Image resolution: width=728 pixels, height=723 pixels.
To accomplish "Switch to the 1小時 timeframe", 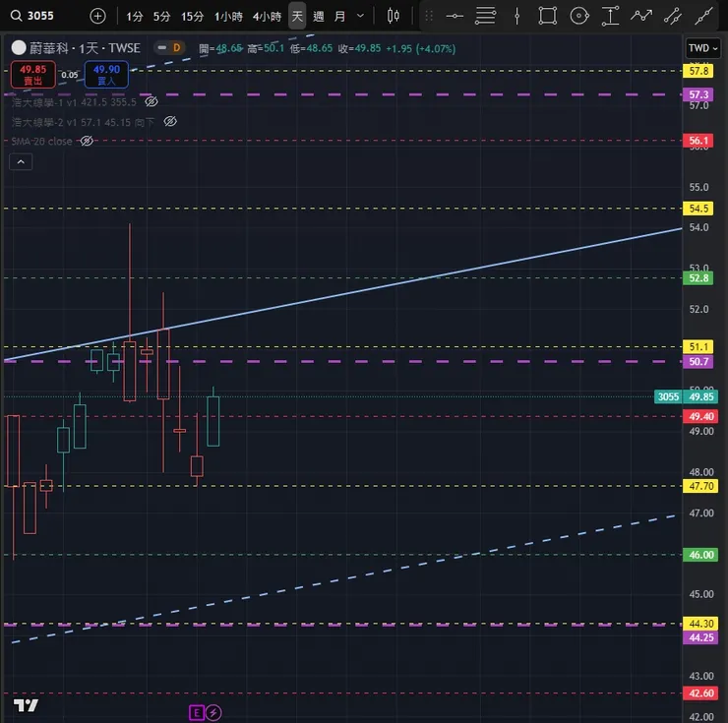I will (228, 17).
